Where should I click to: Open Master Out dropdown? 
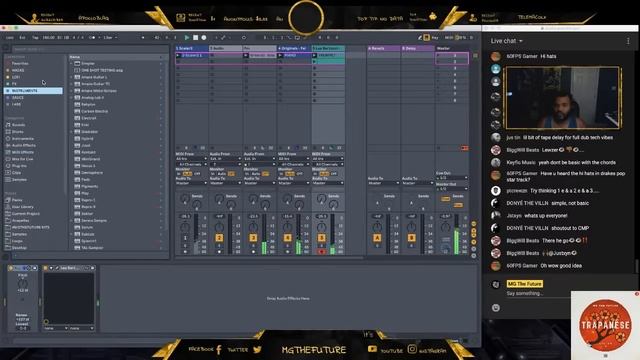[452, 189]
